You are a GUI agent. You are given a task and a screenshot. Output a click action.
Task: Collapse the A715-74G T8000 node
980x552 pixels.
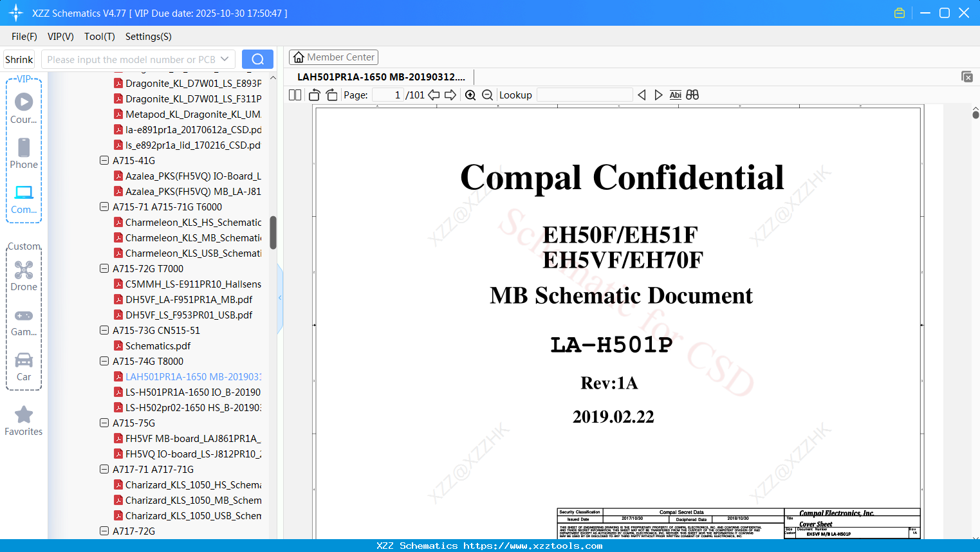point(104,361)
